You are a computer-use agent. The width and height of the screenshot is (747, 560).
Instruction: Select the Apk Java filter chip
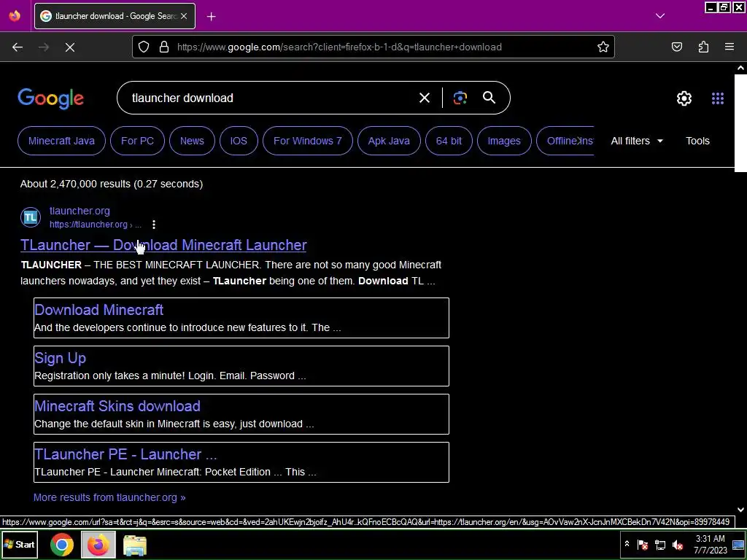click(389, 141)
